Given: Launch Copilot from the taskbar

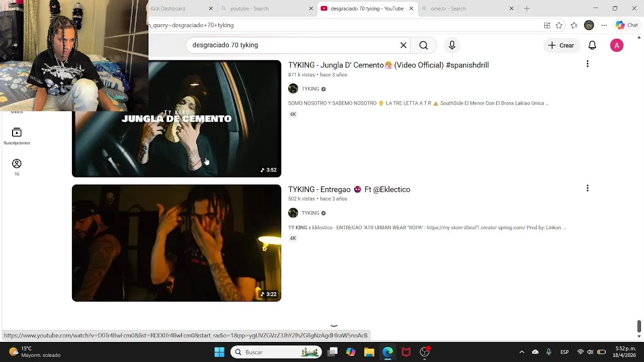Looking at the screenshot, I should (x=351, y=352).
